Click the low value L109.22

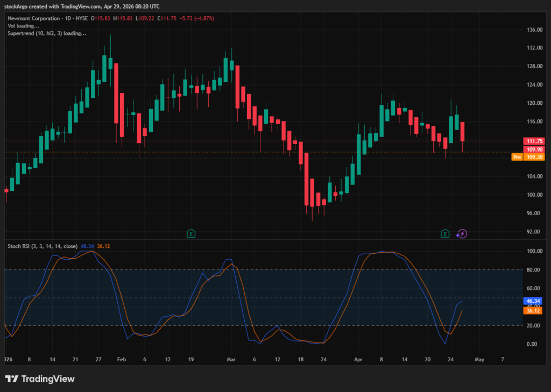145,18
